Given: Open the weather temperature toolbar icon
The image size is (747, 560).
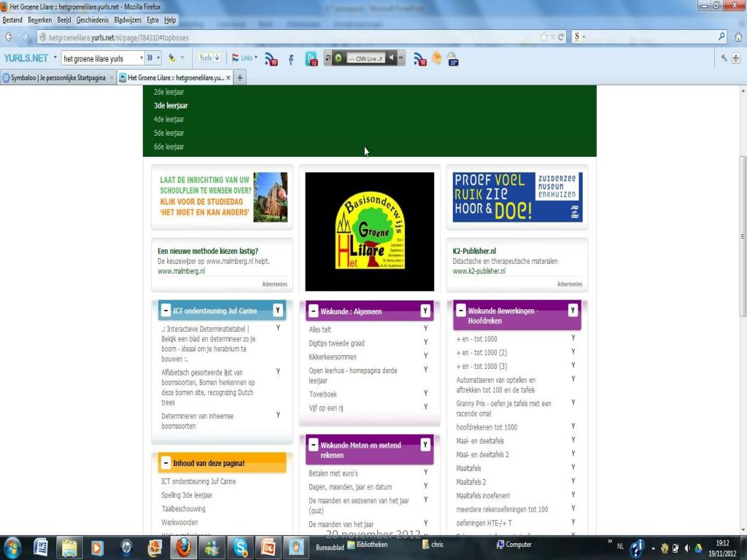Looking at the screenshot, I should click(x=452, y=59).
